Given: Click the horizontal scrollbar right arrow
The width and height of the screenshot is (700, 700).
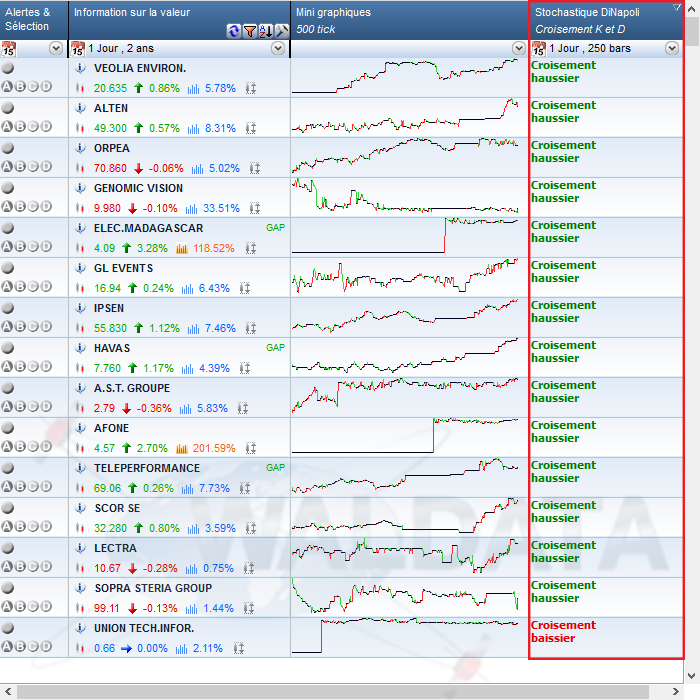Looking at the screenshot, I should 676,692.
